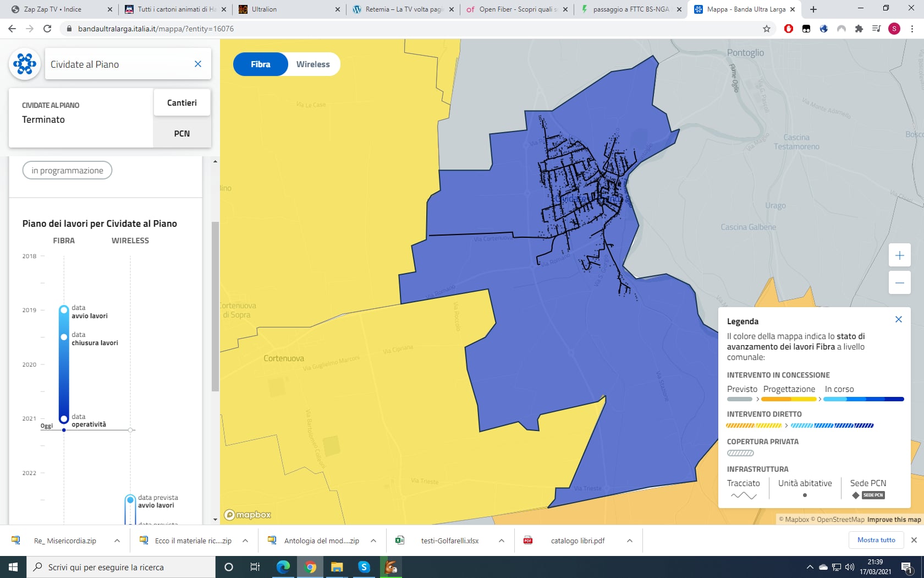Select the Fibra map toggle
Screen dimensions: 924x578
(260, 64)
